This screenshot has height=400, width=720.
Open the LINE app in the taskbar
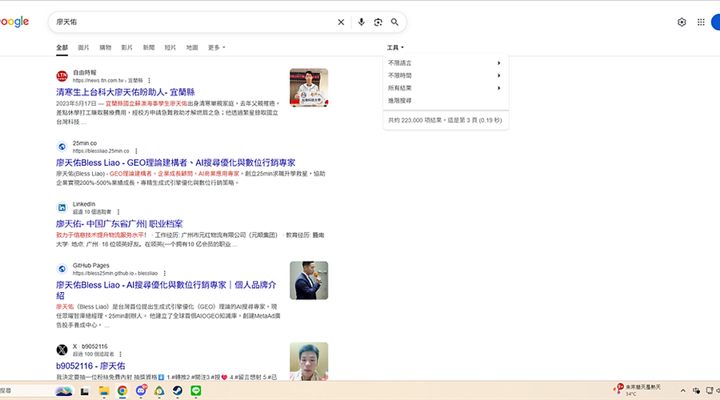[196, 391]
